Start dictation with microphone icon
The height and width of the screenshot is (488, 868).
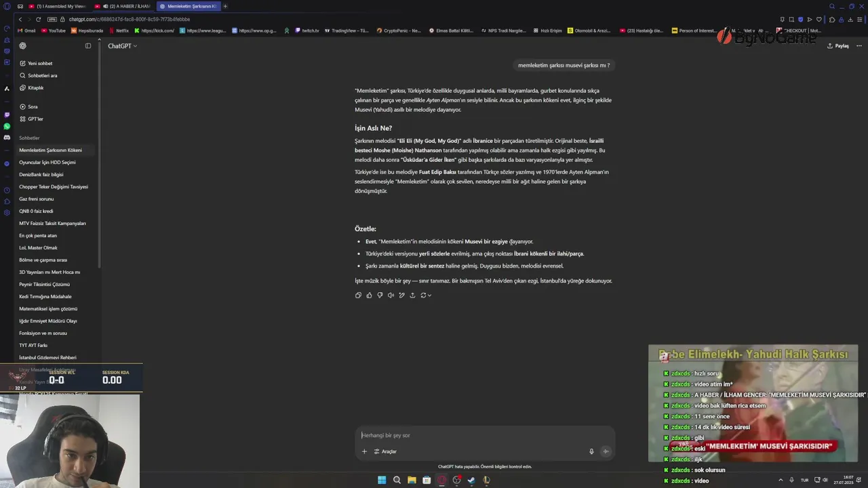591,451
